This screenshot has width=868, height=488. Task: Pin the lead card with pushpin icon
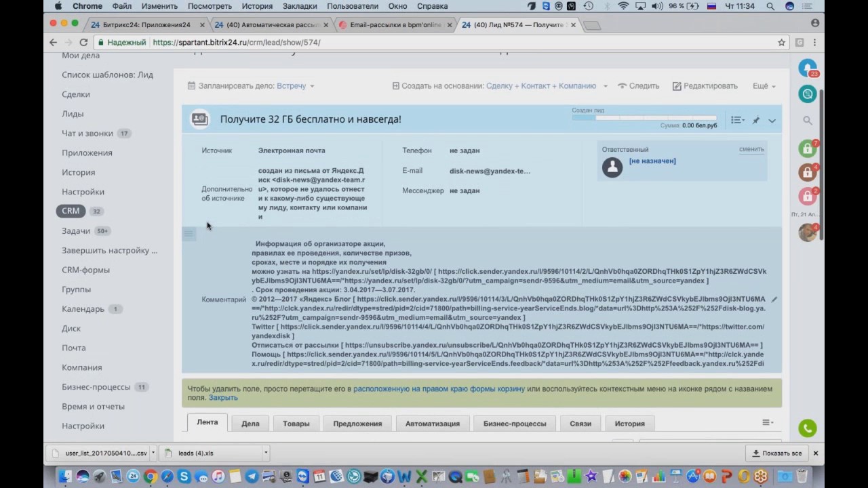(x=755, y=121)
